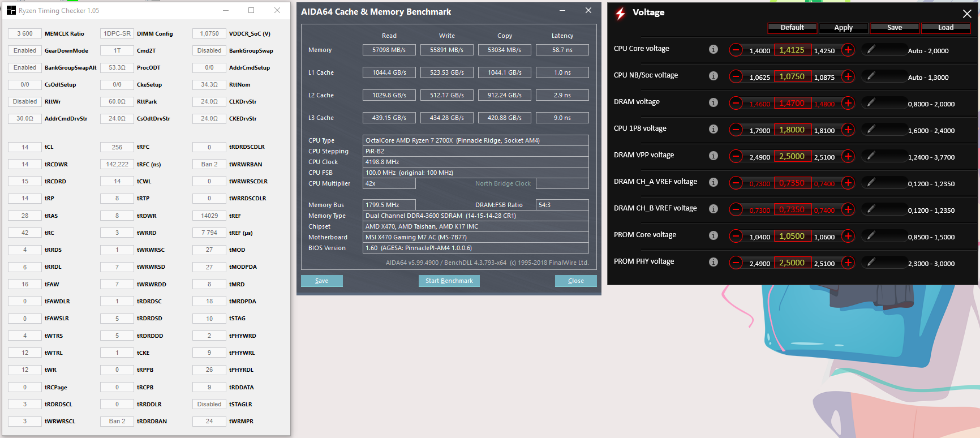
Task: Increase CPU NB/Soc voltage with plus icon
Action: (x=848, y=77)
